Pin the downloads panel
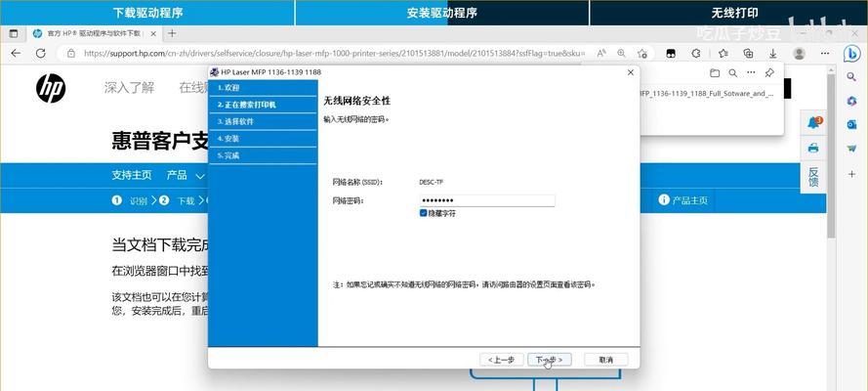The width and height of the screenshot is (868, 391). click(769, 72)
